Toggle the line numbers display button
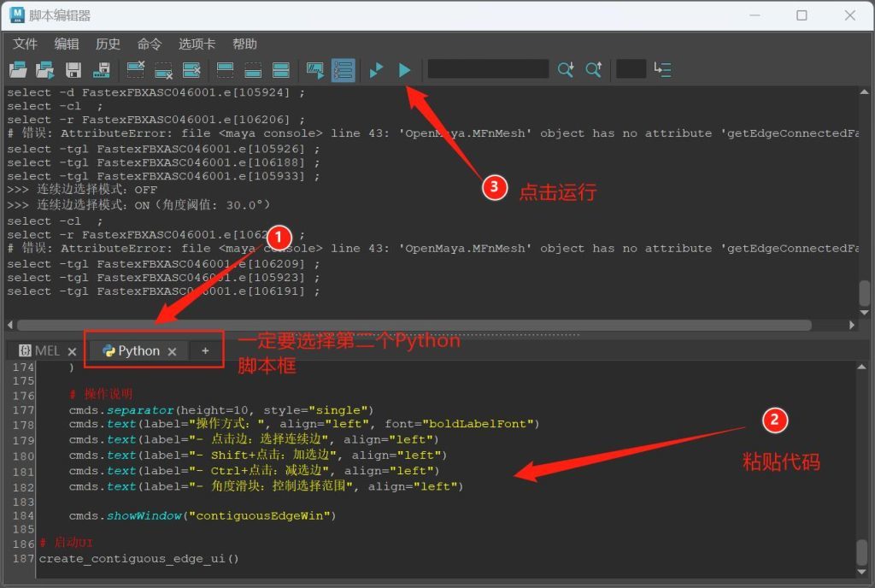Image resolution: width=875 pixels, height=588 pixels. coord(343,70)
